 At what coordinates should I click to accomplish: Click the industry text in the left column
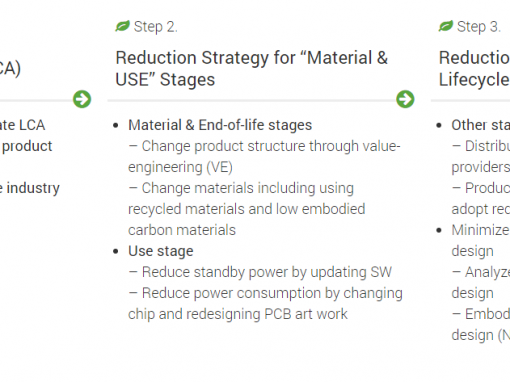(33, 188)
